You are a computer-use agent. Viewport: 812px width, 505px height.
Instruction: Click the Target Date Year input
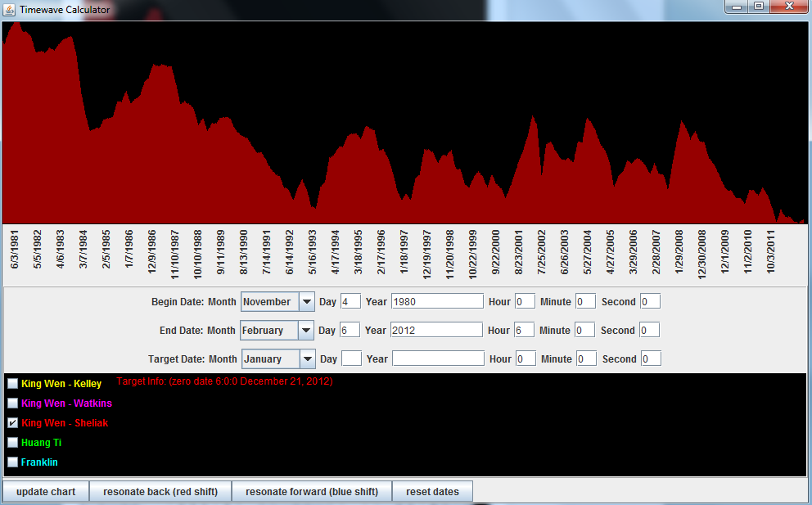coord(438,359)
